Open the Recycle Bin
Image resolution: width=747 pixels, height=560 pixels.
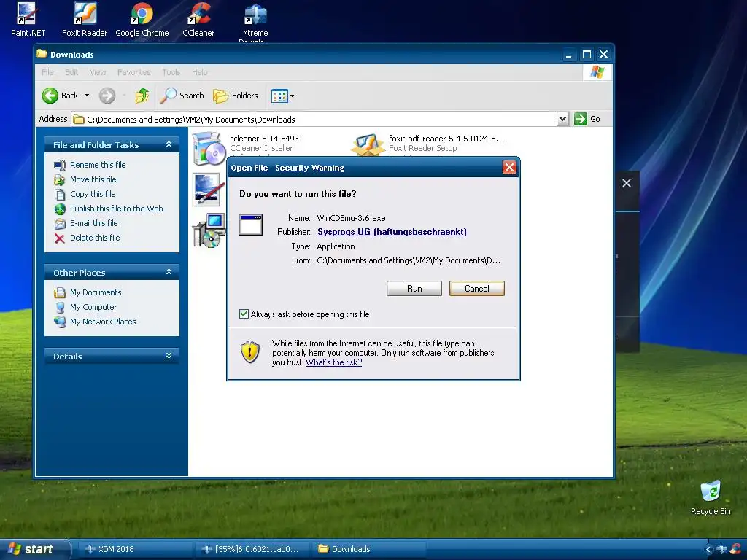coord(711,497)
